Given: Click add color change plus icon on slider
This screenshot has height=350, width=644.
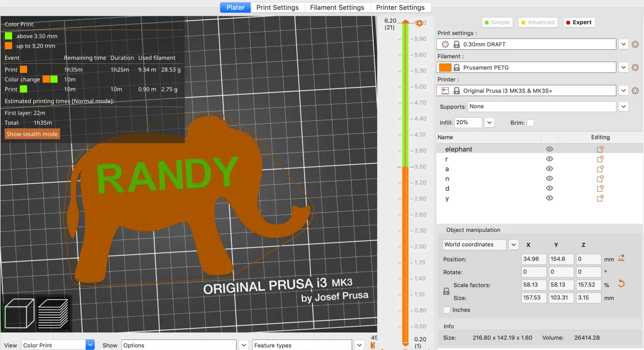Looking at the screenshot, I should pyautogui.click(x=419, y=23).
